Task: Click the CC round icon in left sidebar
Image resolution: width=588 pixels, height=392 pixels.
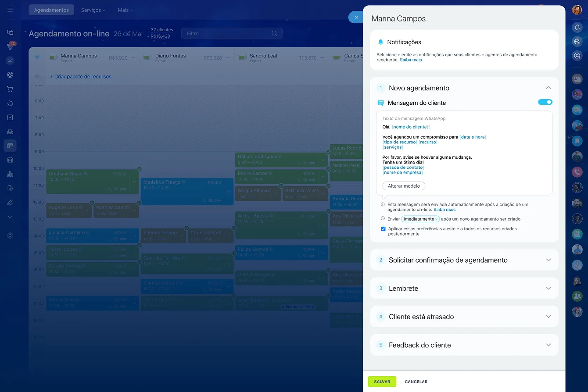Action: [x=10, y=61]
